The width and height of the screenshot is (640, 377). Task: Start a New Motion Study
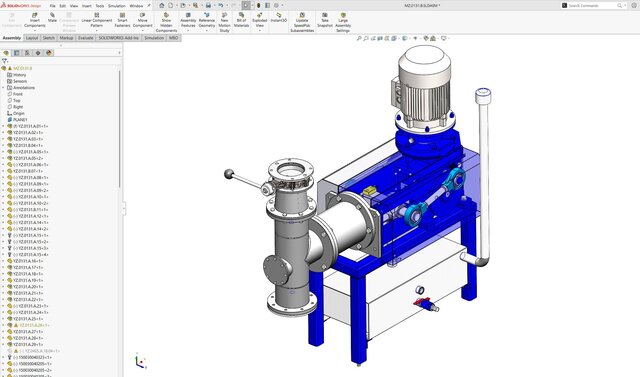pos(224,22)
